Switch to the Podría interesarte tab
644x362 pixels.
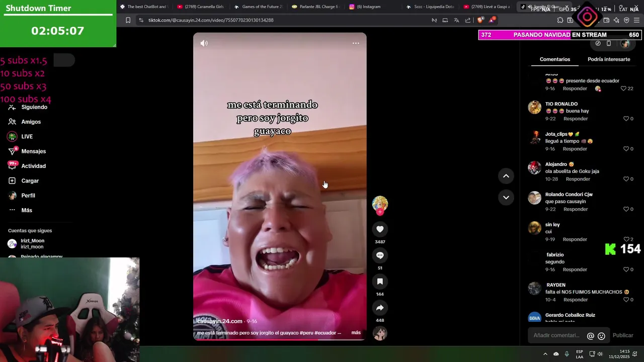[x=609, y=59]
